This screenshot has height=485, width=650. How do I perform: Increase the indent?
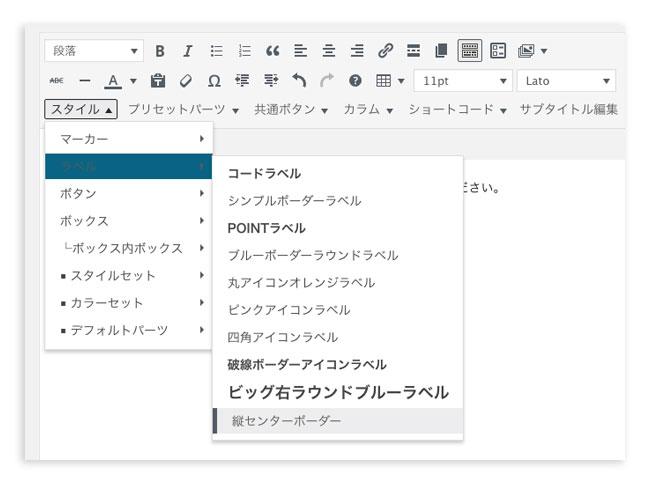(x=271, y=80)
